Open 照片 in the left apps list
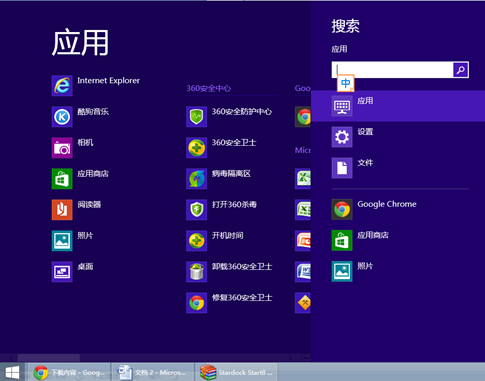Image resolution: width=485 pixels, height=381 pixels. (73, 241)
